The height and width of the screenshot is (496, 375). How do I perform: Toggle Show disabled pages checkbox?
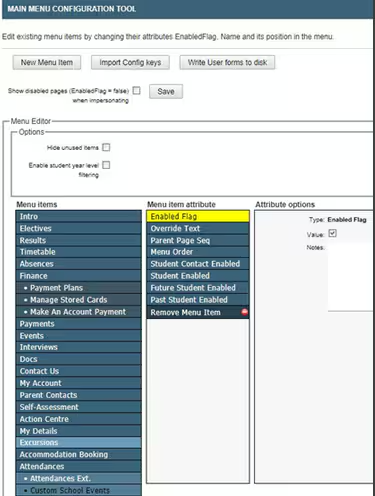[x=137, y=90]
